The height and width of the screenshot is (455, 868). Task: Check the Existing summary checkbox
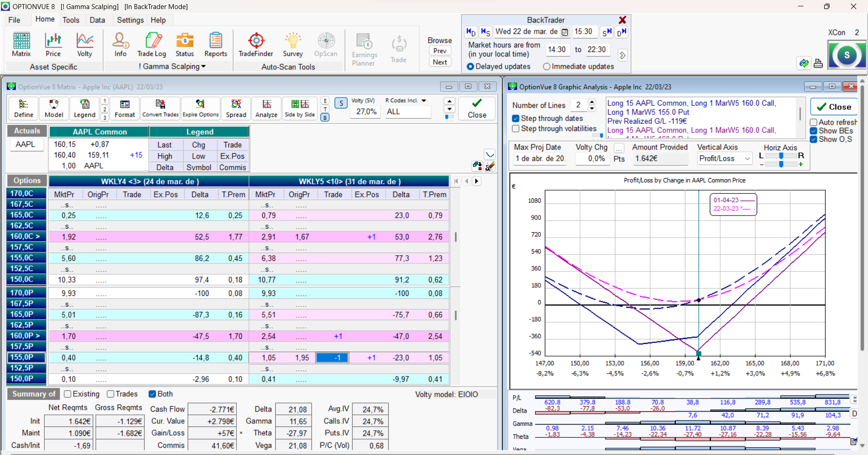[x=68, y=394]
